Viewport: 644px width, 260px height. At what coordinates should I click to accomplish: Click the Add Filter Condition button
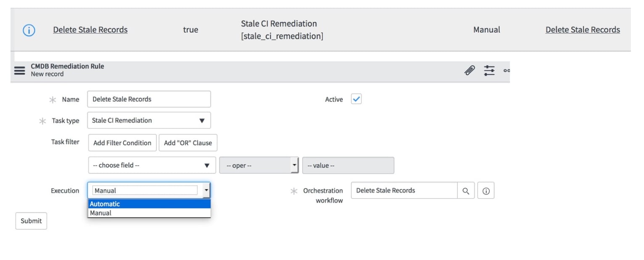(122, 143)
